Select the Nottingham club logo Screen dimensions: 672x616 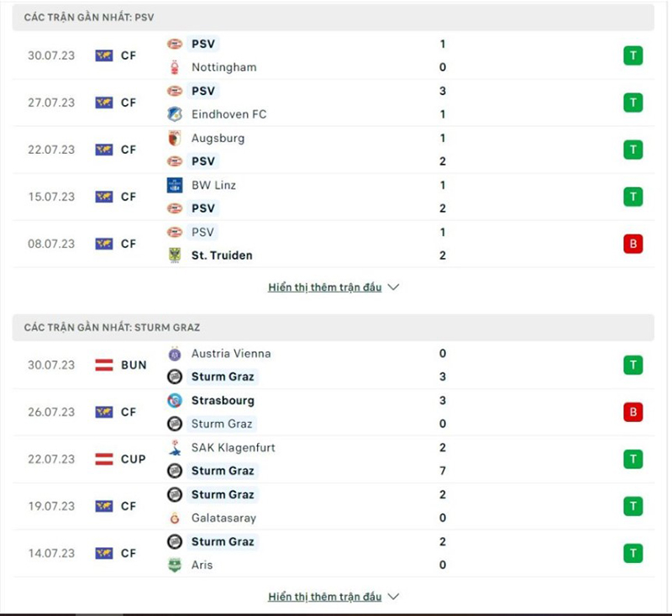(176, 67)
